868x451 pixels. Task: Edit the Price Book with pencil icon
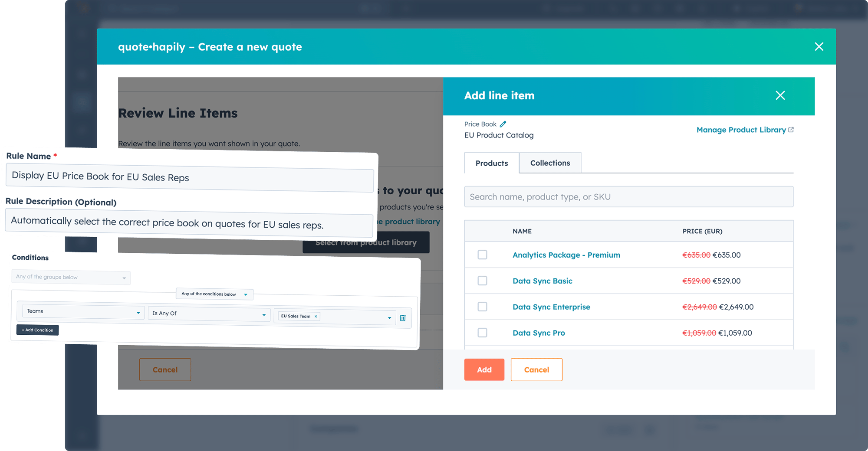tap(503, 124)
